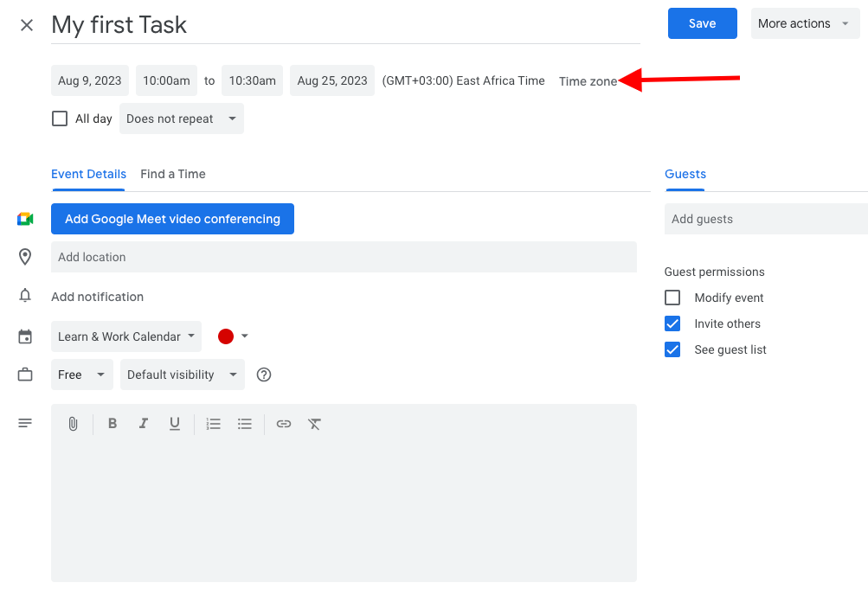Open the Does not repeat dropdown

(182, 118)
